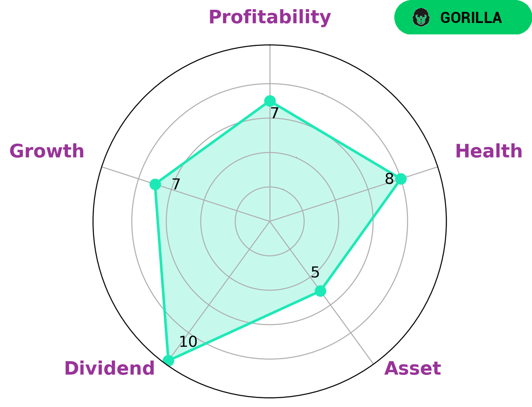Click the Dividend axis label

[x=109, y=368]
